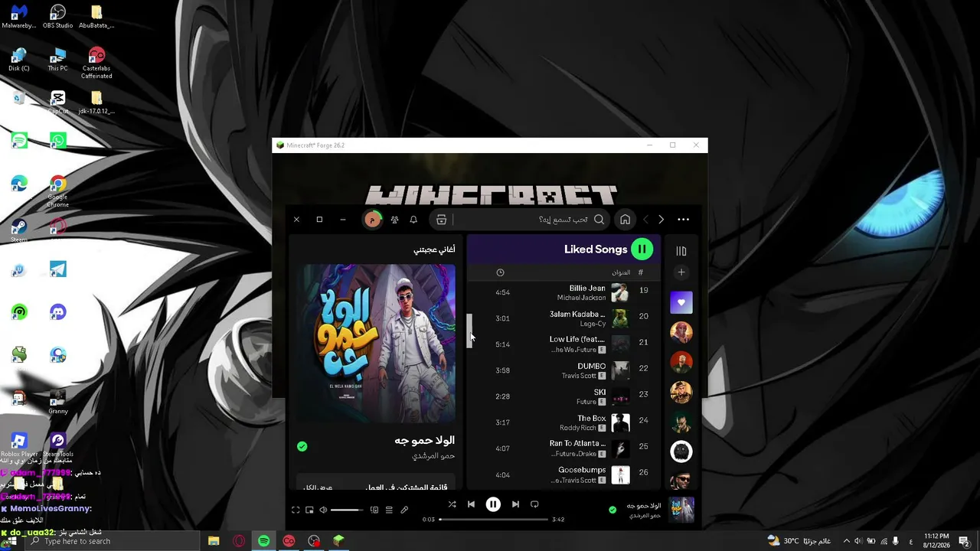The width and height of the screenshot is (980, 551).
Task: Go to Spotify Home
Action: click(625, 220)
